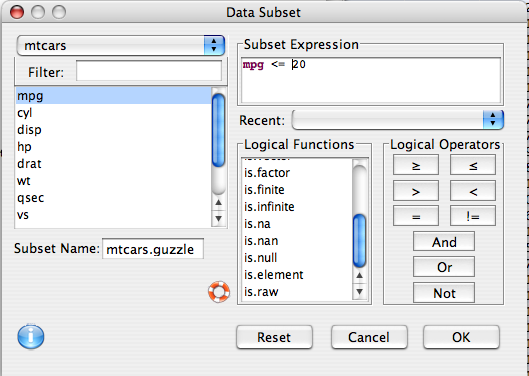Clear the dialog with Reset button
The width and height of the screenshot is (529, 376).
pos(274,337)
